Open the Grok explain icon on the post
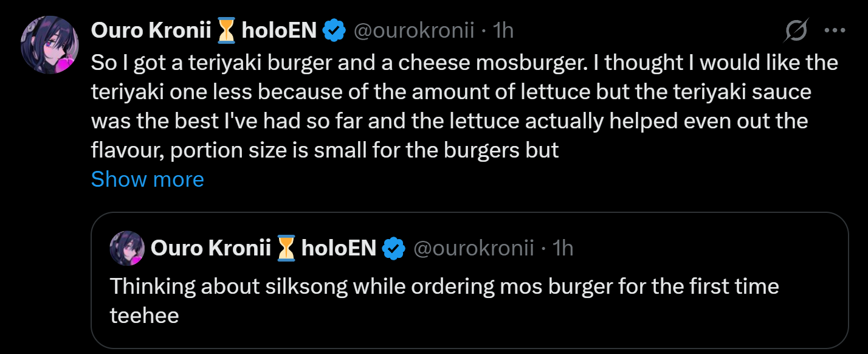Screen dimensions: 868x354 click(797, 30)
